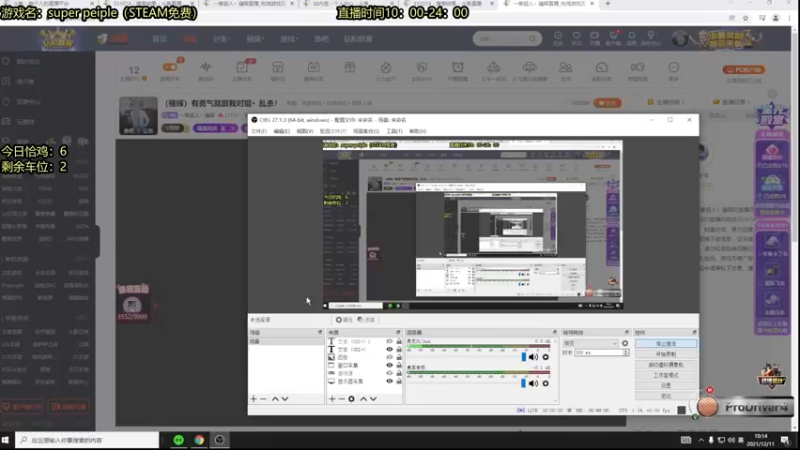Click 工作室模式 studio mode button
The image size is (800, 450).
click(x=666, y=375)
